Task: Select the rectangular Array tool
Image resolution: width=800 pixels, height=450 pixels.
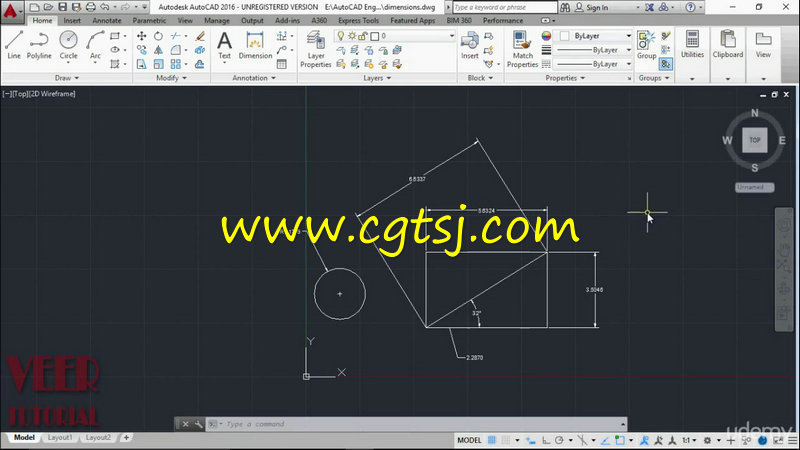Action: (176, 64)
